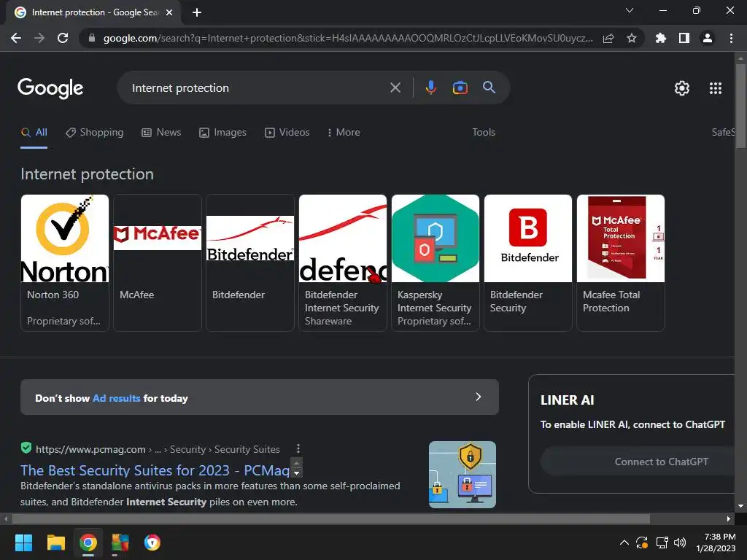
Task: Switch to the Videos tab
Action: (287, 133)
